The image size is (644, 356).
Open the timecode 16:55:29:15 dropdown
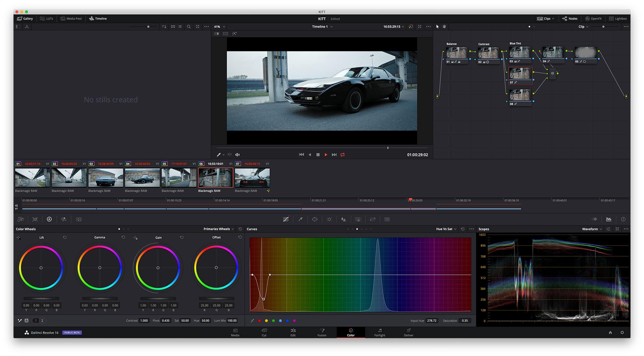coord(394,27)
